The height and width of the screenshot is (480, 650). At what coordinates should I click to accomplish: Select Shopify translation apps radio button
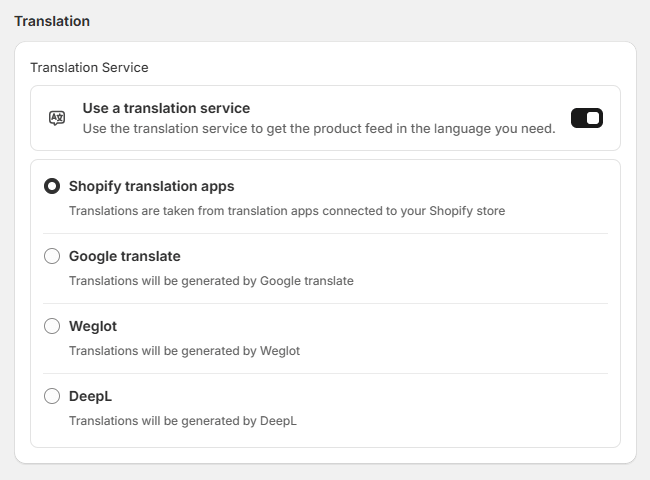pyautogui.click(x=52, y=186)
